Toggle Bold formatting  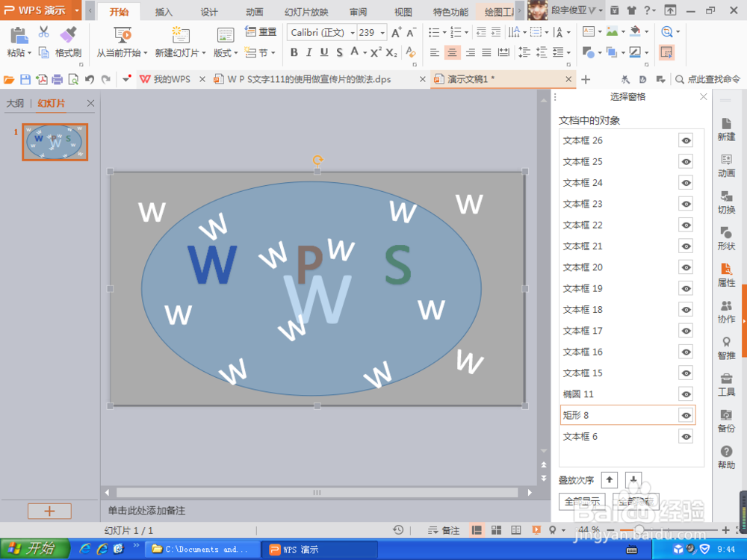(294, 52)
